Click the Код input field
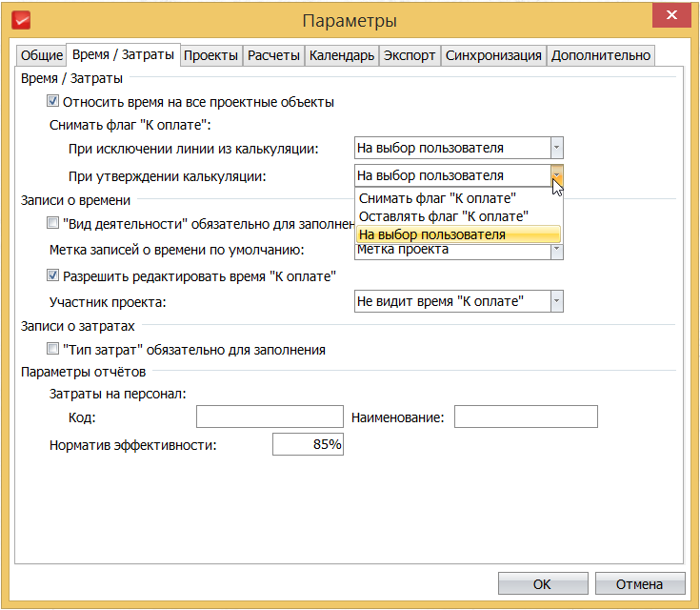Image resolution: width=700 pixels, height=610 pixels. 270,417
